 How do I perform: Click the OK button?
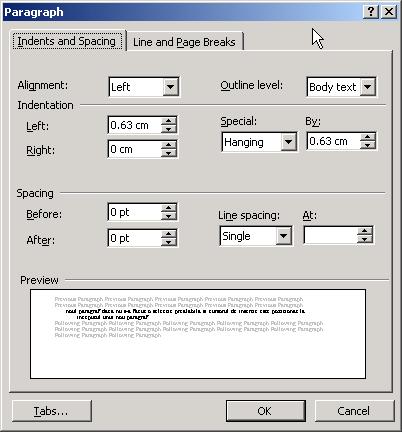265,411
